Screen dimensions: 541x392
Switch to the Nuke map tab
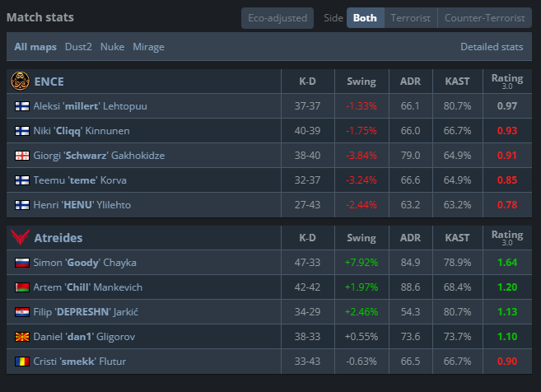point(112,47)
